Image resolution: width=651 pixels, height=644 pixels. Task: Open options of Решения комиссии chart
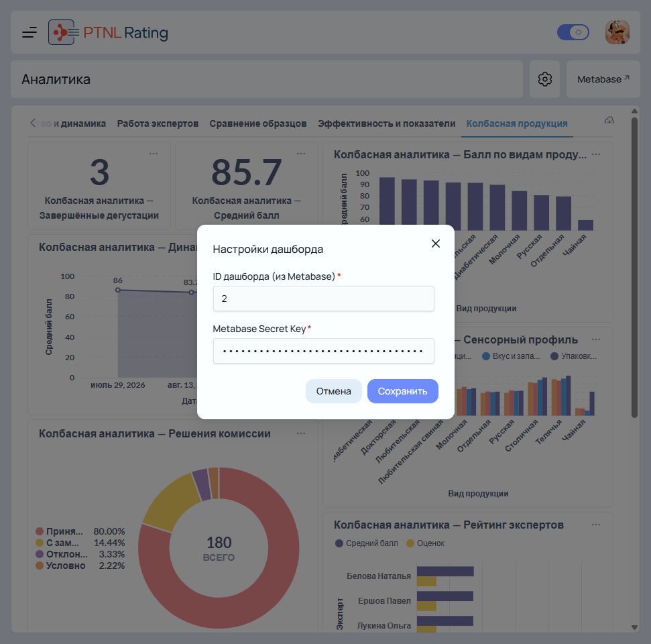(301, 433)
